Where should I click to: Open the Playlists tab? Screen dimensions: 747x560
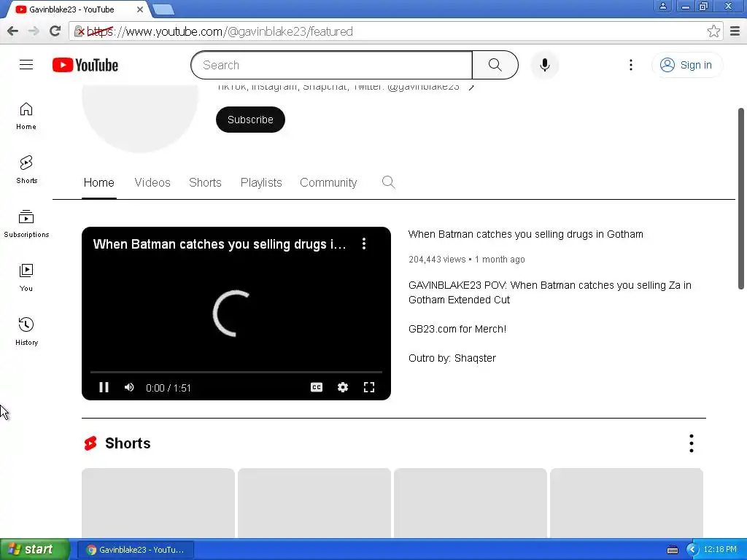point(261,182)
